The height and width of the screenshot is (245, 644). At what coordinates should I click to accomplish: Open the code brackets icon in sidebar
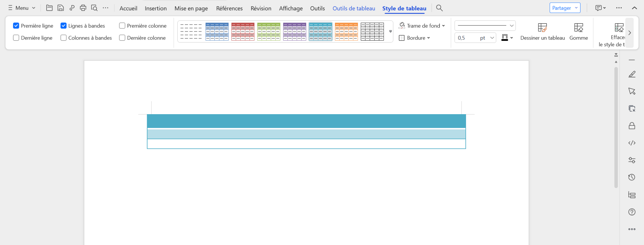point(632,143)
